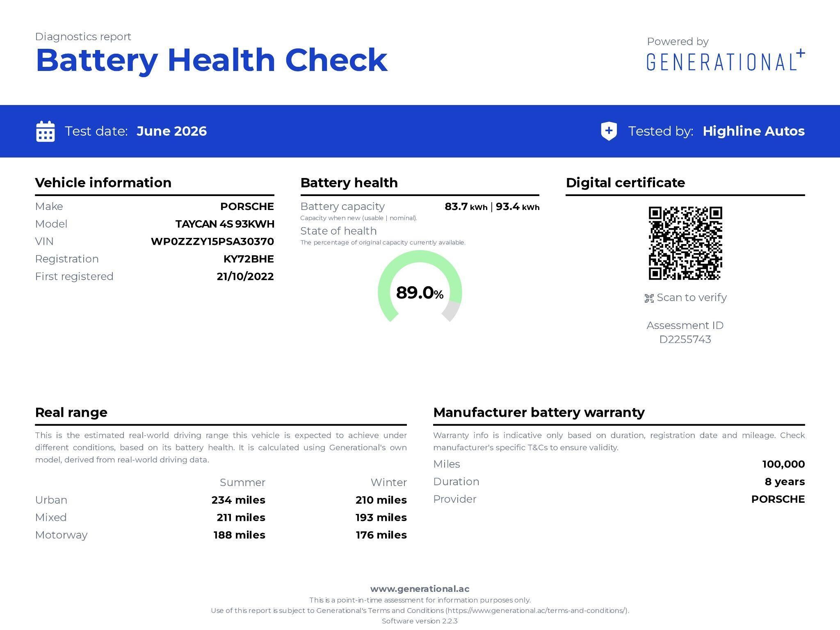Click the Winter column header
This screenshot has height=630, width=840.
coord(388,483)
